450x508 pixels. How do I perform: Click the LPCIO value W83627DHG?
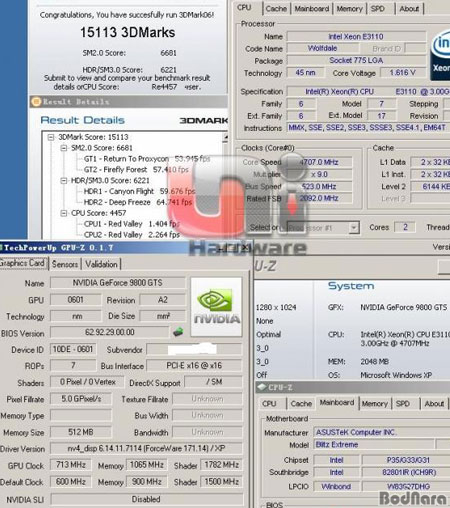coord(406,486)
